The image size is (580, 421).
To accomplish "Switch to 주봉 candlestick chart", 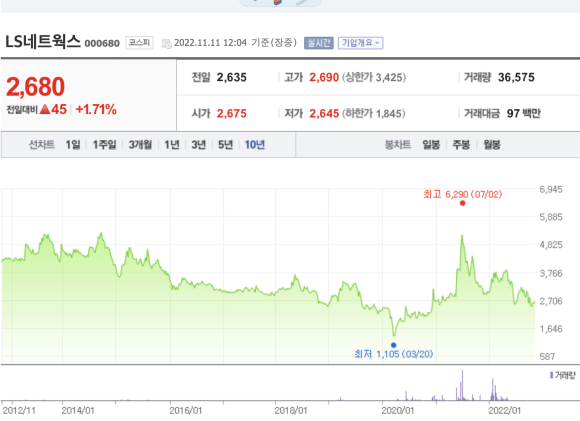I will pyautogui.click(x=461, y=145).
